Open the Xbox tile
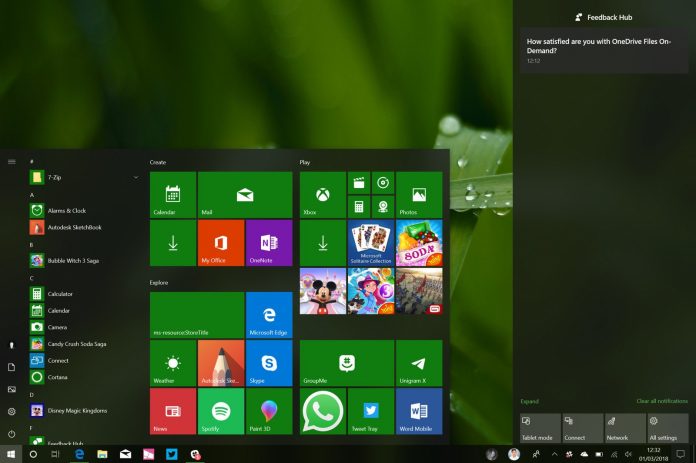 (x=322, y=195)
